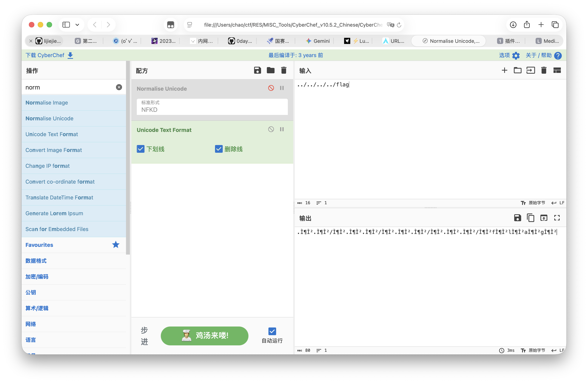Clear the norm search field
The width and height of the screenshot is (588, 383).
coord(119,87)
